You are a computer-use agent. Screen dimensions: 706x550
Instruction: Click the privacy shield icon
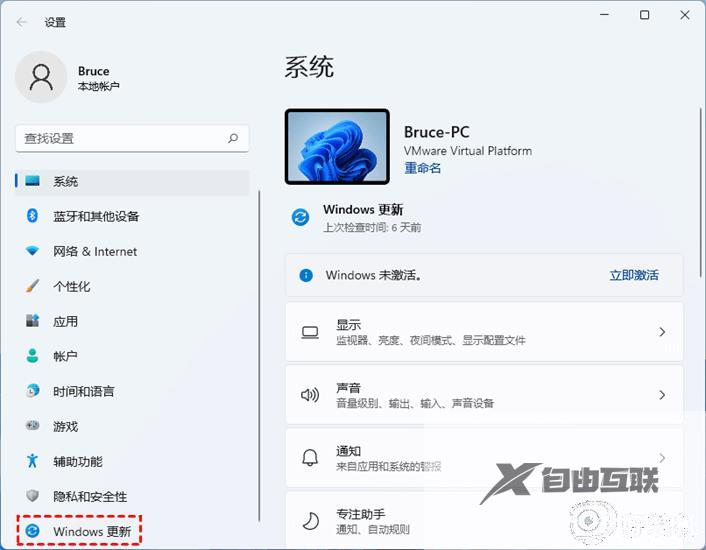32,496
